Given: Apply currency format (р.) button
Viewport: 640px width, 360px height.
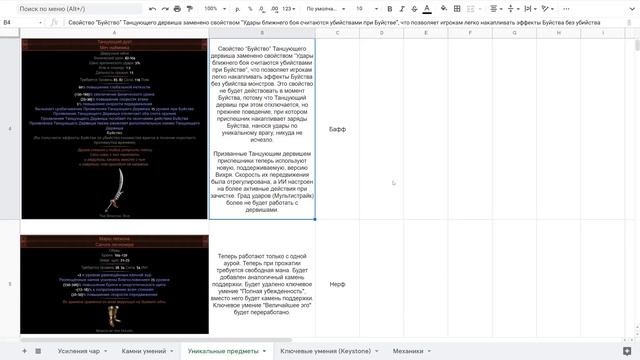Looking at the screenshot, I should coord(238,9).
